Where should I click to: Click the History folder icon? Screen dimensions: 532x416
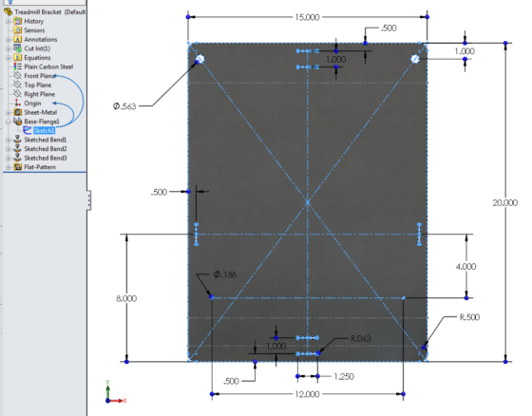18,21
